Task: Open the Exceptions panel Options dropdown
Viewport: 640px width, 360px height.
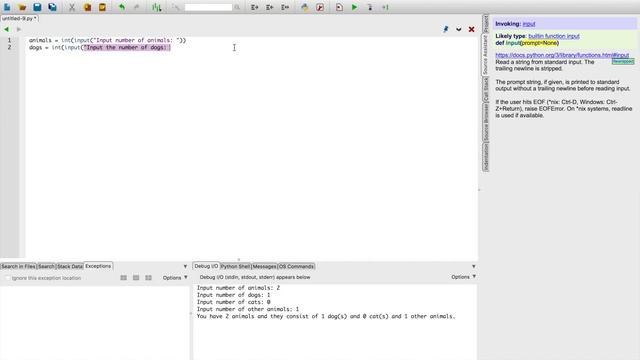Action: pyautogui.click(x=175, y=278)
